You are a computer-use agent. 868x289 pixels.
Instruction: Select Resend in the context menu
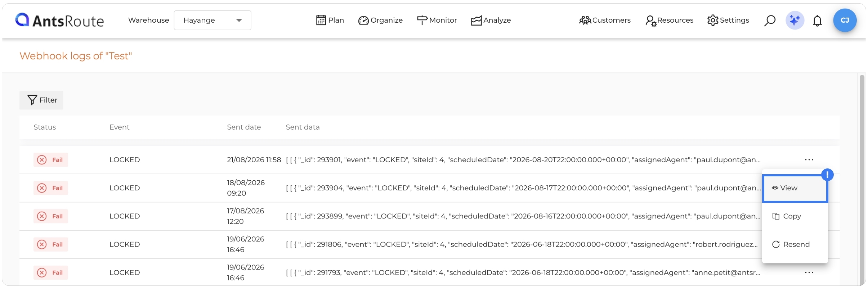click(795, 244)
